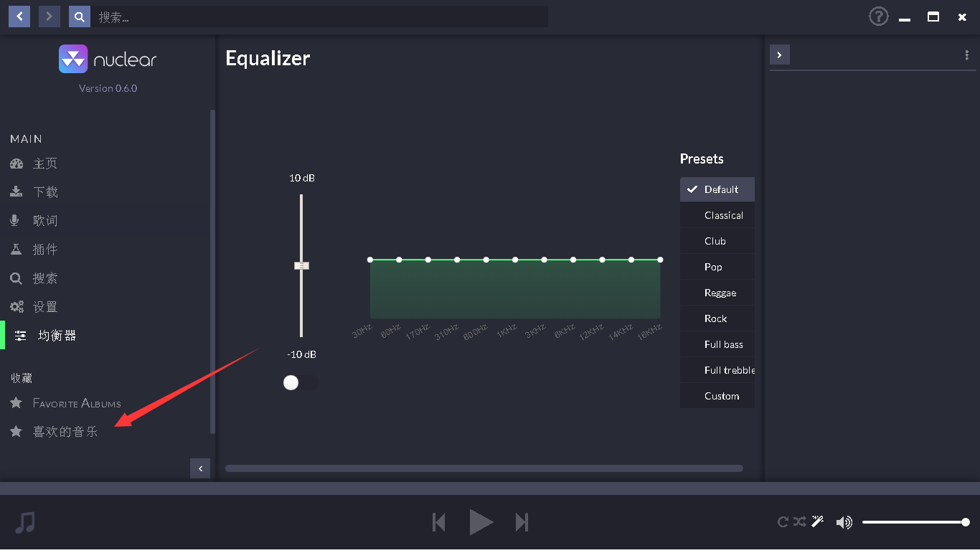Skip to the next track
Screen dimensions: 980x553
tap(522, 522)
